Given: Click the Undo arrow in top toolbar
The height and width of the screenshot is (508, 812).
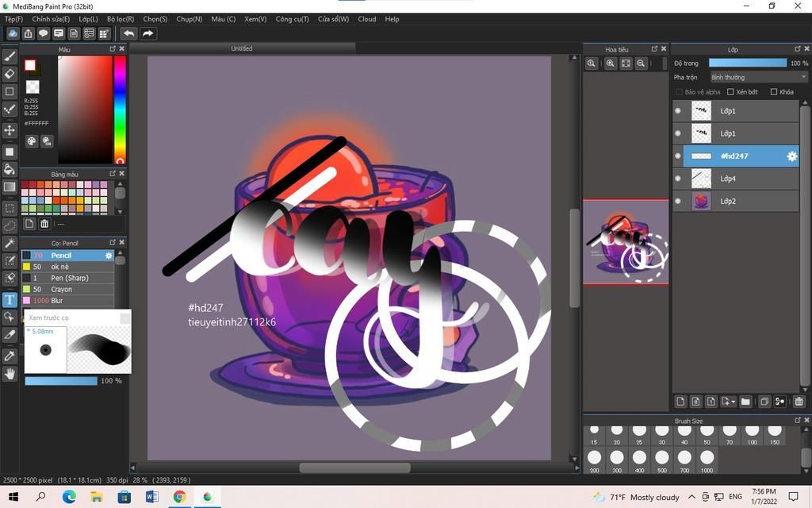Looking at the screenshot, I should 128,33.
